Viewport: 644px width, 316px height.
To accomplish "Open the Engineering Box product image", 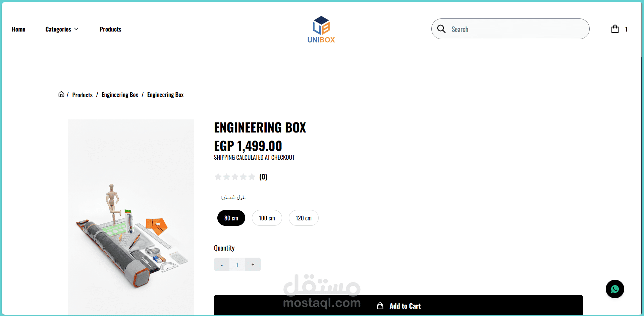I will point(131,217).
